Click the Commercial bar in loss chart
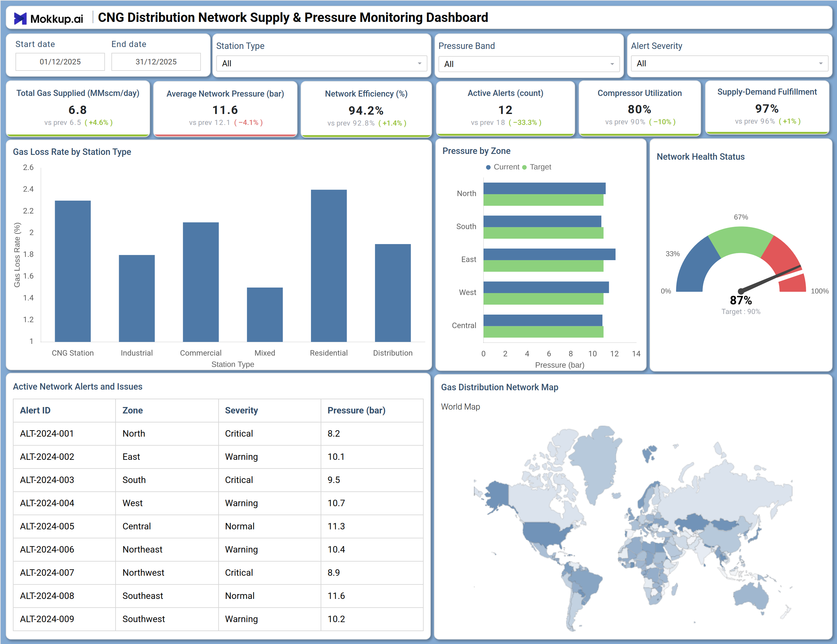The image size is (837, 644). [201, 282]
